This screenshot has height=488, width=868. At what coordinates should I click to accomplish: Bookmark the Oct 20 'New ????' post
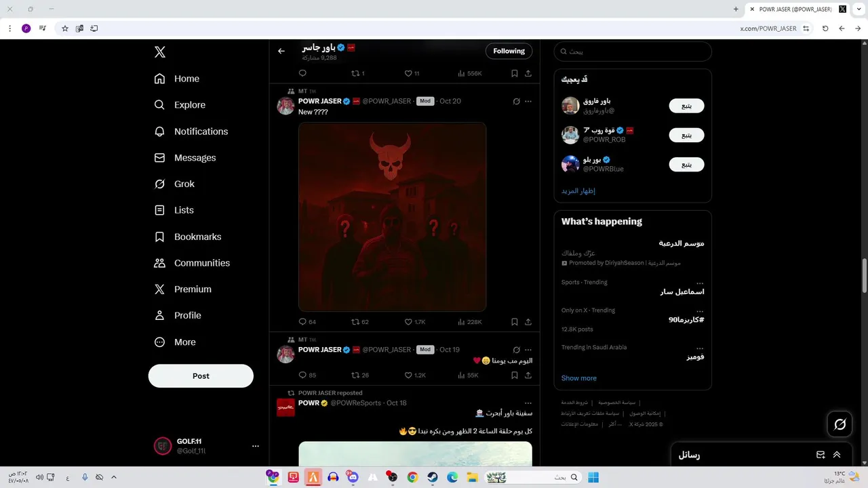[x=515, y=322]
